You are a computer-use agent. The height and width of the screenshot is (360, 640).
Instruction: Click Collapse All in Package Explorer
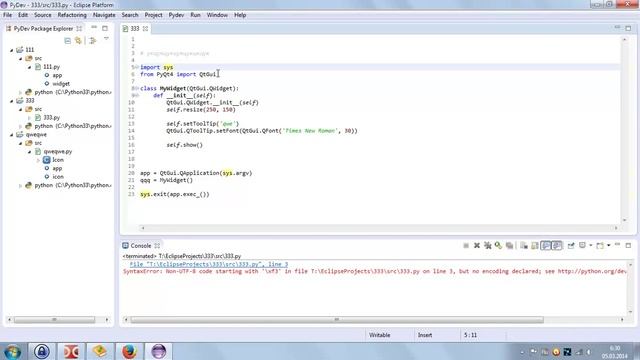(x=68, y=40)
